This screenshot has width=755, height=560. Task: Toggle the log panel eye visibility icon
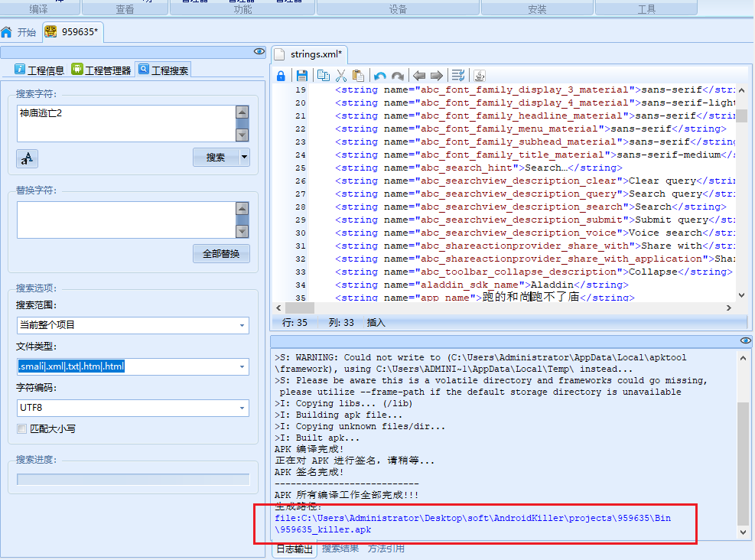(x=745, y=340)
